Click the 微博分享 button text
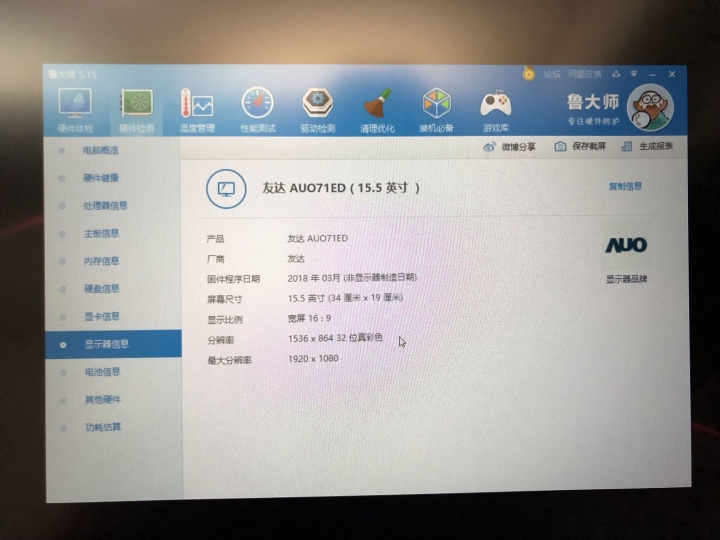Image resolution: width=720 pixels, height=540 pixels. [x=518, y=147]
